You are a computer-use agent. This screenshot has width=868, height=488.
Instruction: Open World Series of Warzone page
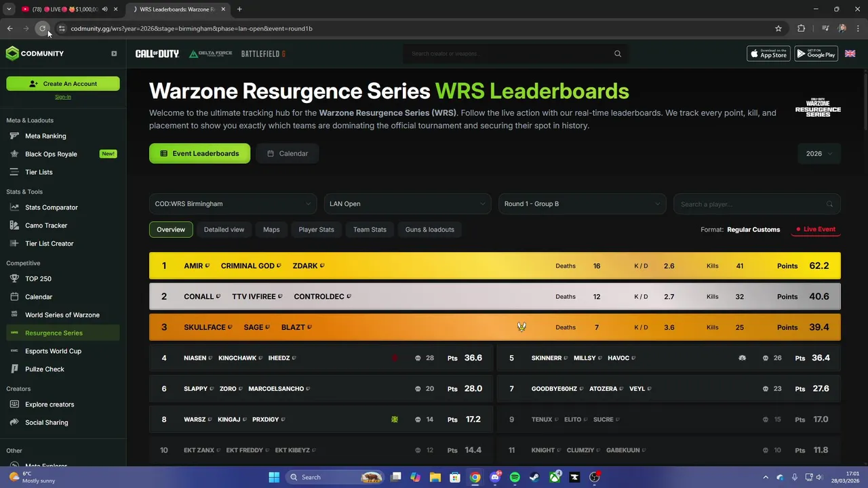pos(62,314)
